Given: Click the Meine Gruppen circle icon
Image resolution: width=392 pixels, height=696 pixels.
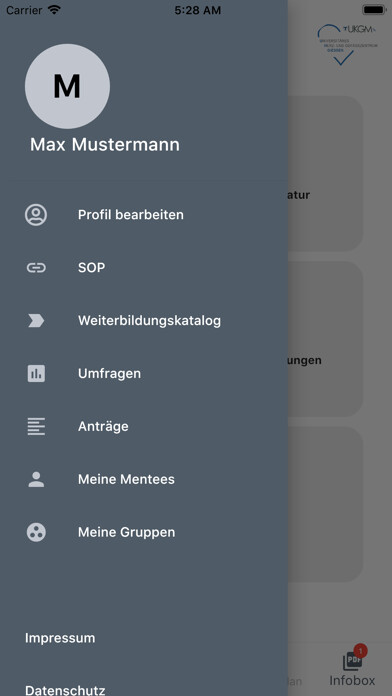Looking at the screenshot, I should [36, 532].
